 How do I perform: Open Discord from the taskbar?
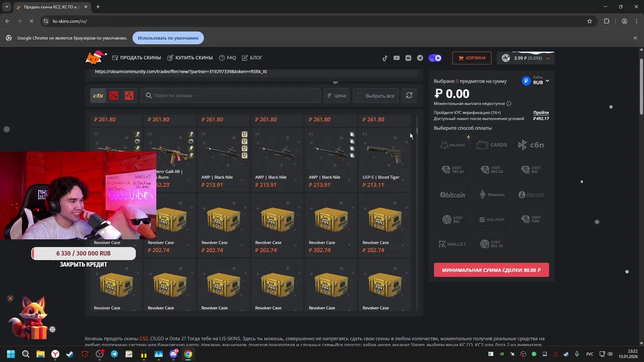pyautogui.click(x=173, y=354)
